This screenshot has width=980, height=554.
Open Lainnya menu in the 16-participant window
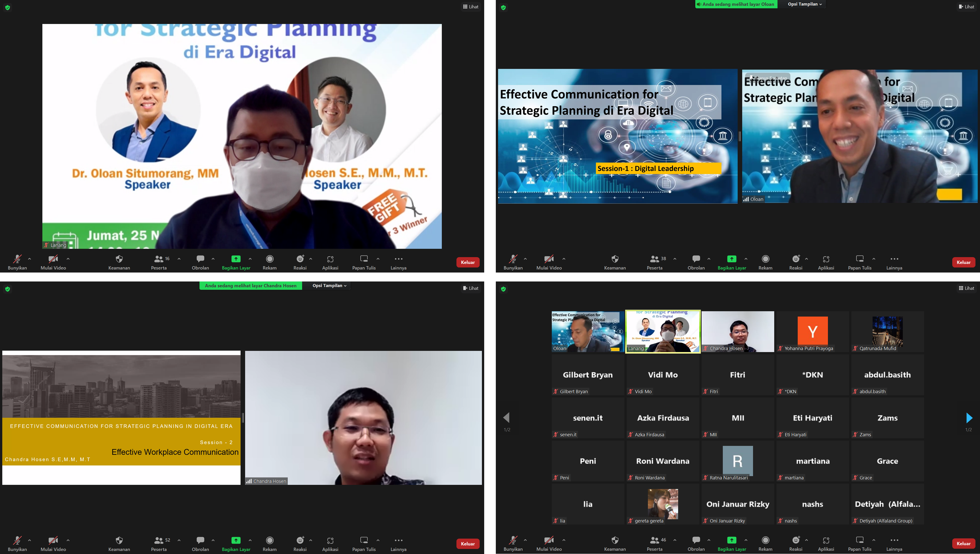398,262
